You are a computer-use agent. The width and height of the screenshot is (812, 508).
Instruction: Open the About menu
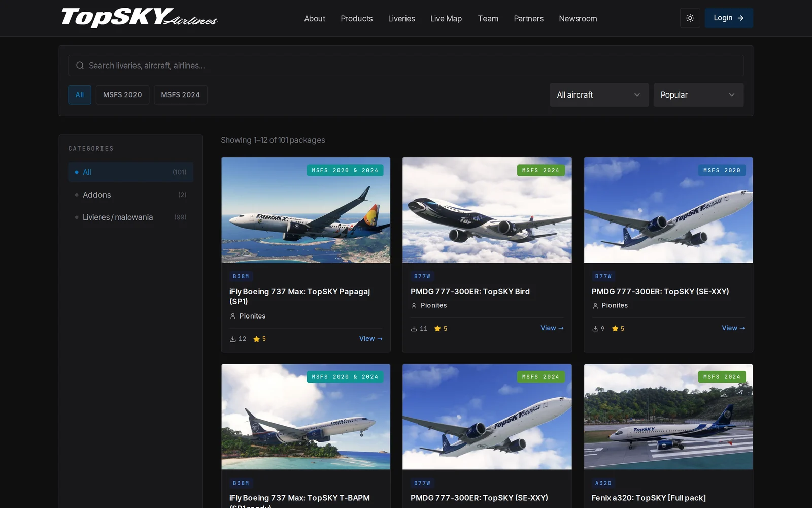315,19
